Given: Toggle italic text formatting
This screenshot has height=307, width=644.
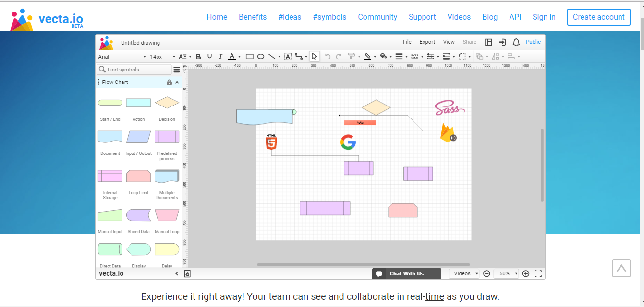Looking at the screenshot, I should click(220, 57).
